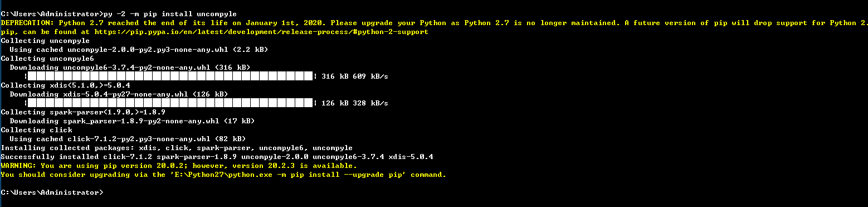This screenshot has height=207, width=868.
Task: Click the 'Installing collected packages' line
Action: click(x=177, y=148)
